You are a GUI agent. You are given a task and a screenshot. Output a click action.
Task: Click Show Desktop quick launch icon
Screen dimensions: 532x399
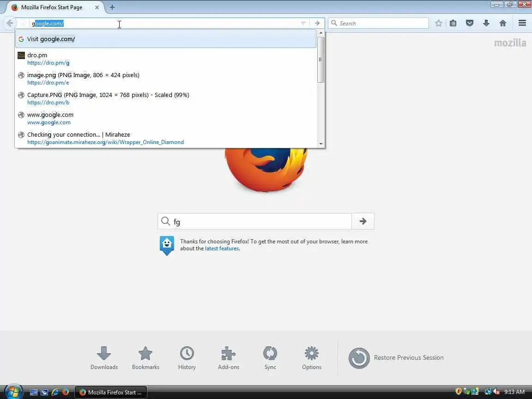coord(34,392)
